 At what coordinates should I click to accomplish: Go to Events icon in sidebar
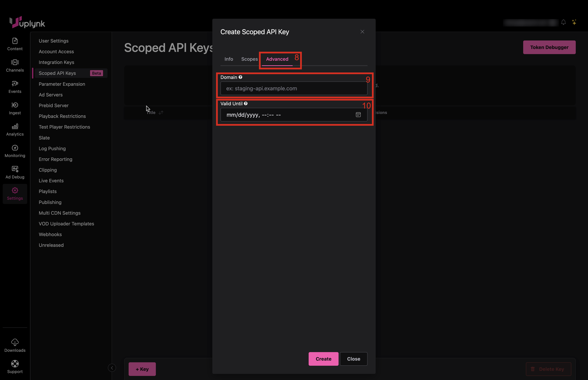click(15, 83)
